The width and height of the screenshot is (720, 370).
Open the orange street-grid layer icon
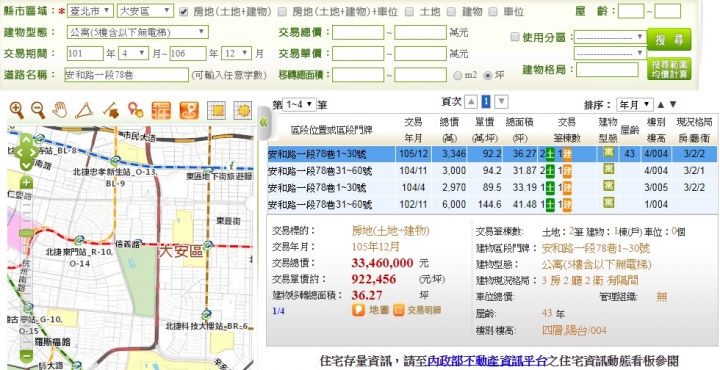pos(161,111)
